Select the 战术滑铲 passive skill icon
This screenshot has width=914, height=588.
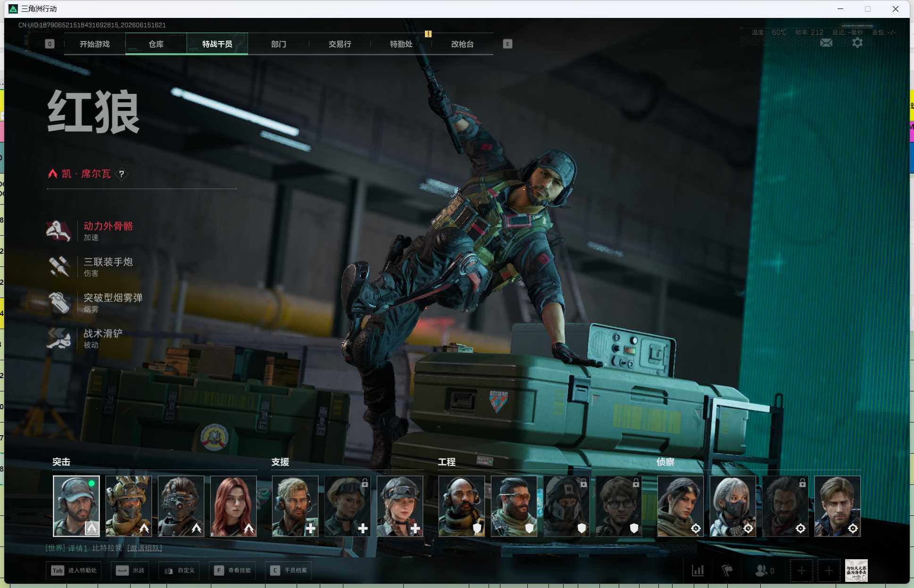coord(58,338)
